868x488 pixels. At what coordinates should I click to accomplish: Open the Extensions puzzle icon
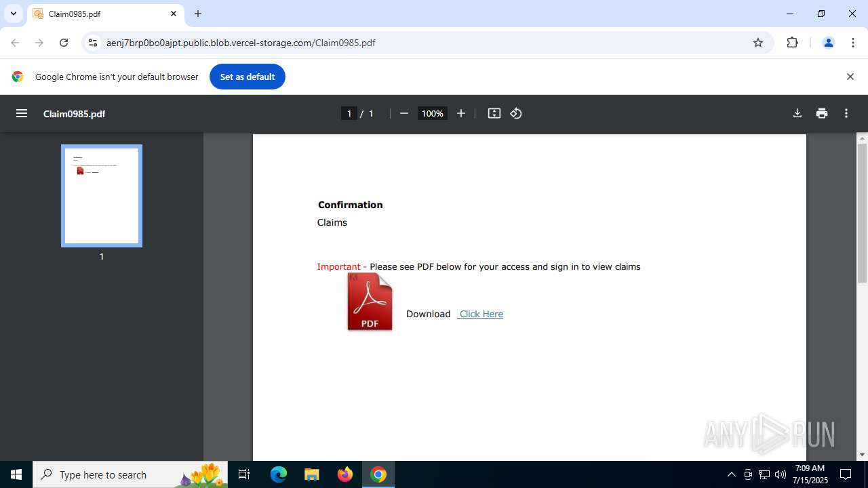coord(792,43)
